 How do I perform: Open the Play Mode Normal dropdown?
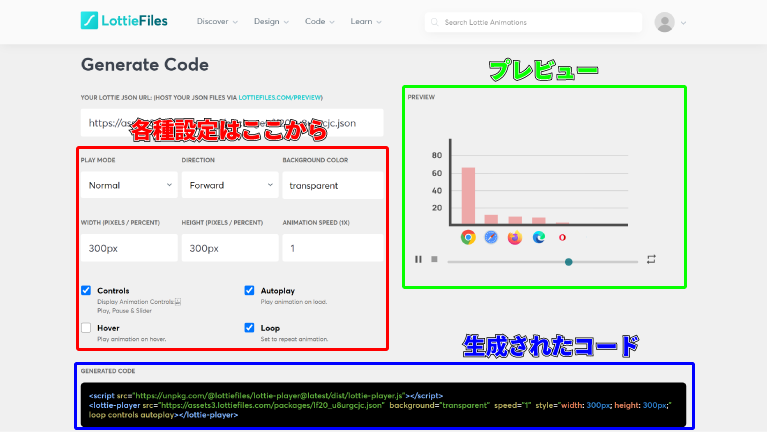(x=129, y=185)
